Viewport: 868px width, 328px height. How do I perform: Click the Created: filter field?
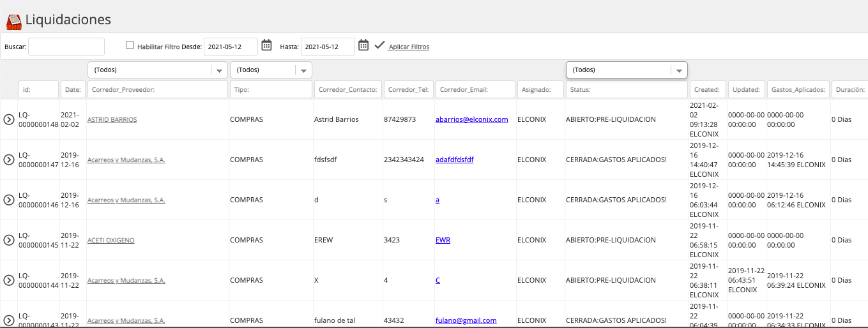coord(708,90)
